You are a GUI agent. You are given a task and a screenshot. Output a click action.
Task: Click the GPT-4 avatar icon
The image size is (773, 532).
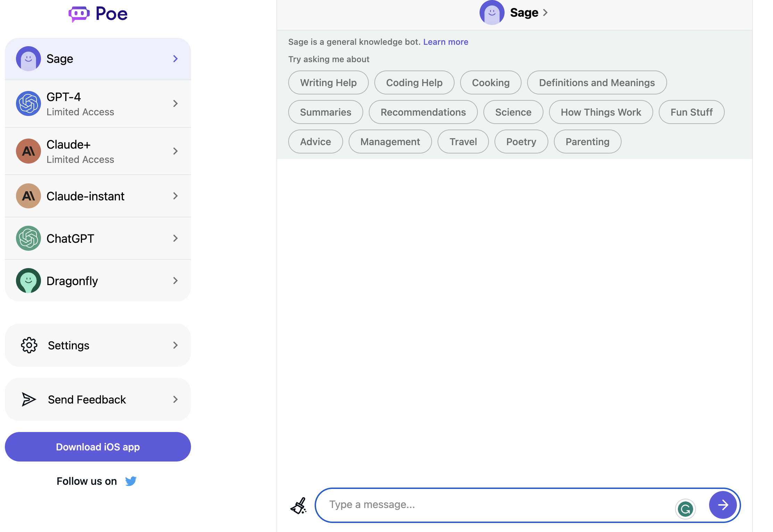(x=28, y=103)
